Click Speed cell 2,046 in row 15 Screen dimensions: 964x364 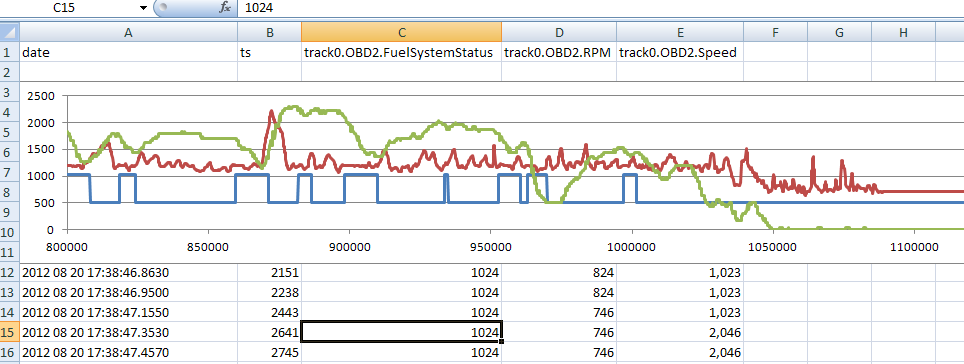coord(680,332)
